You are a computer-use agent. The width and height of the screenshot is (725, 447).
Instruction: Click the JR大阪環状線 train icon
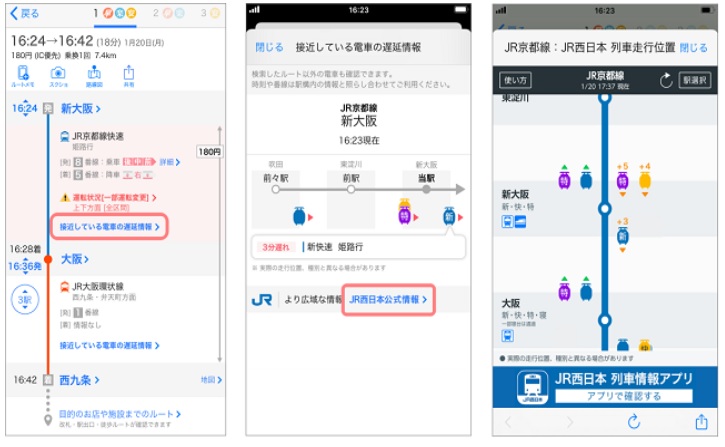65,287
